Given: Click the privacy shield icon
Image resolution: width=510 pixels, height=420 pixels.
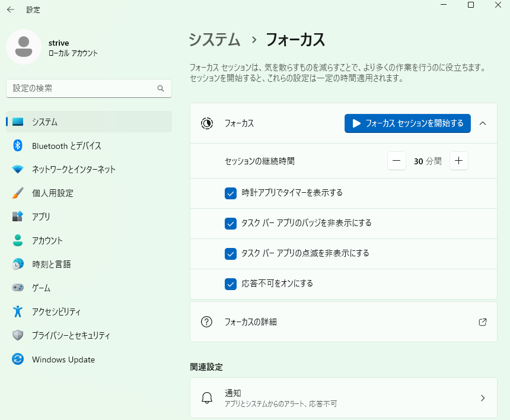Looking at the screenshot, I should [18, 335].
